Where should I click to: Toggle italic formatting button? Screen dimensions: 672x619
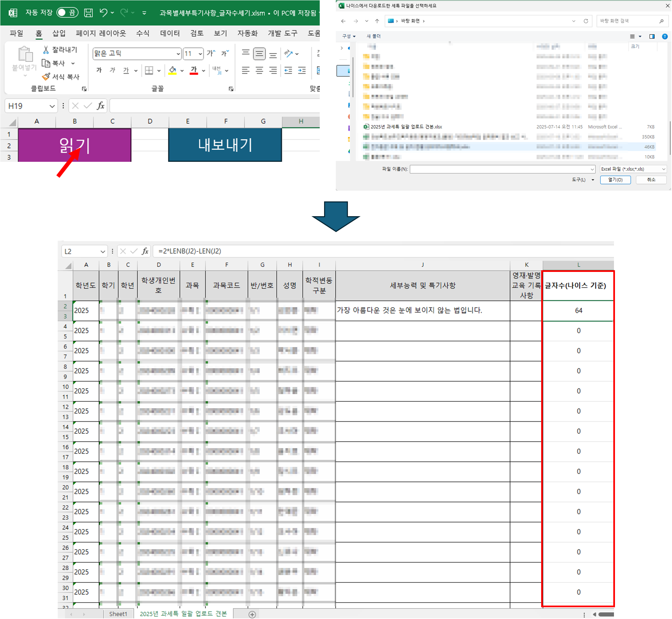click(x=112, y=70)
